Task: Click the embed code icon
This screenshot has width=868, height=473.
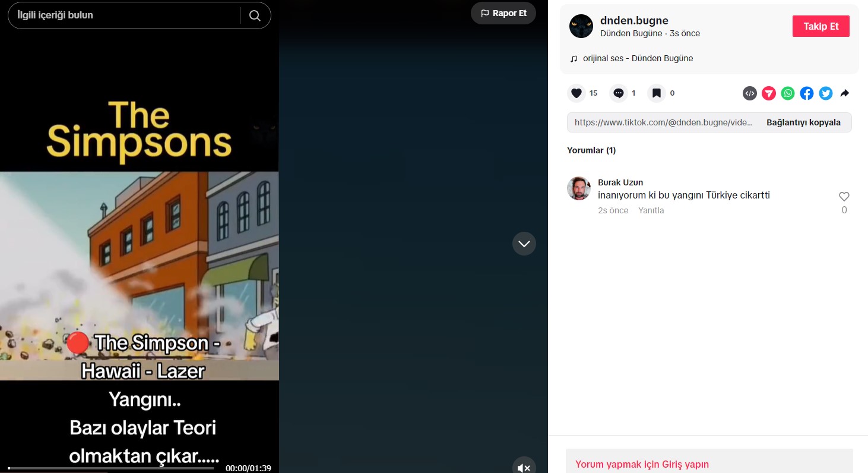Action: [750, 93]
